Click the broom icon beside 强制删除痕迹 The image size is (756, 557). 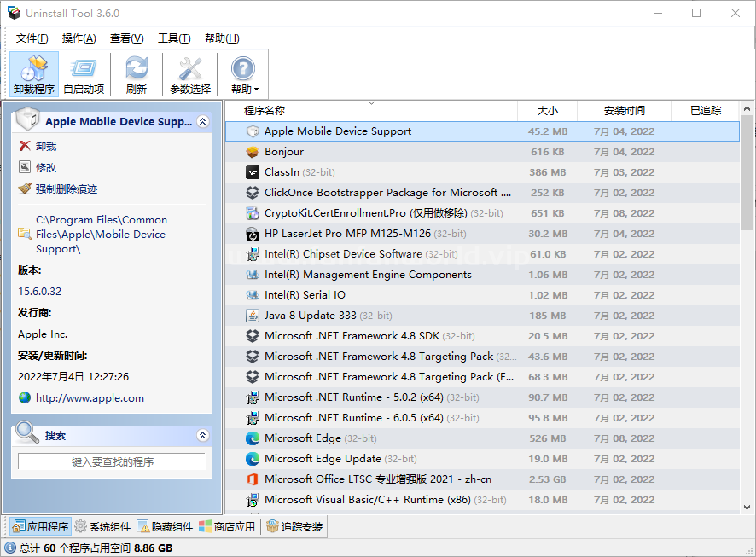click(25, 188)
